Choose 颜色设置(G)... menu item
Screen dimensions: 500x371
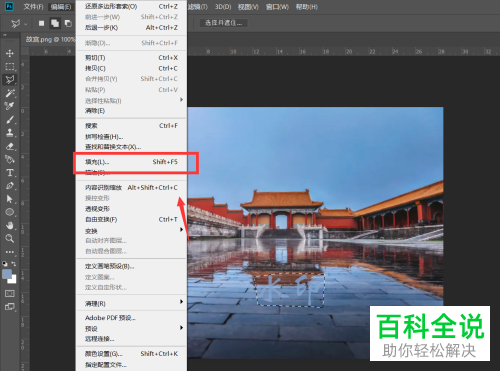pos(131,354)
